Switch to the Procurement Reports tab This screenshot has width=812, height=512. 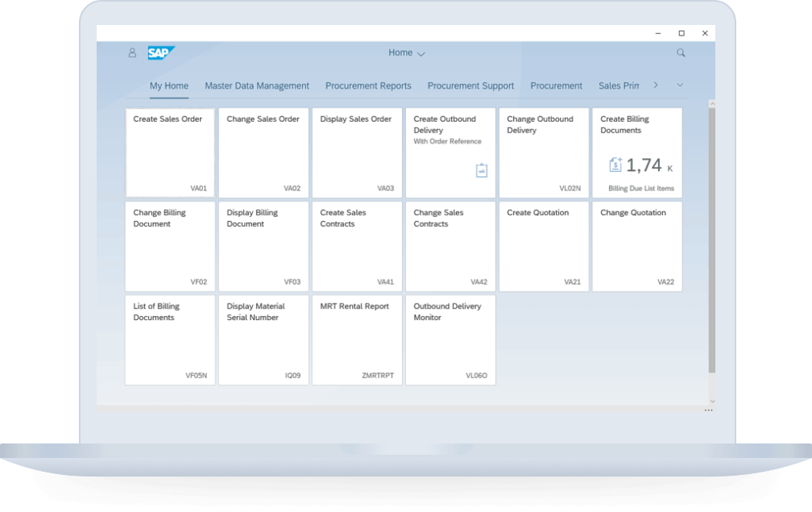(368, 85)
